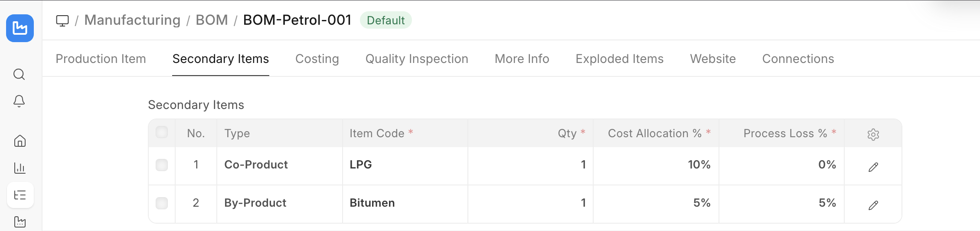Switch to the Exploded Items tab
Screen dimensions: 980x231
(619, 59)
